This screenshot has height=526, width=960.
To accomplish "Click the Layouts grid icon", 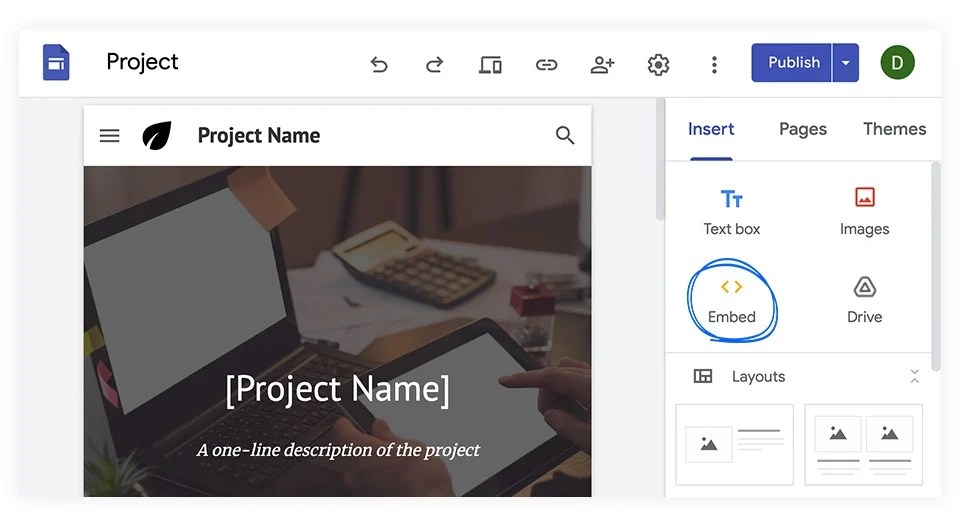I will (703, 376).
